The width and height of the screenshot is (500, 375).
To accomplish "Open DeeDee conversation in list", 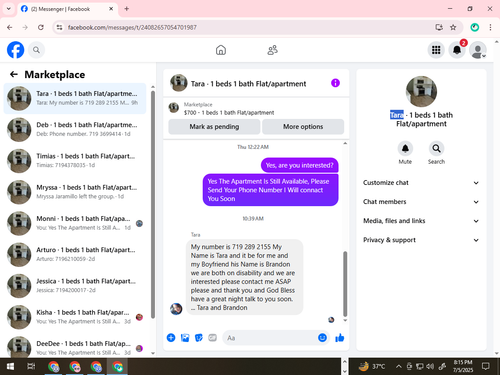I will (x=75, y=348).
